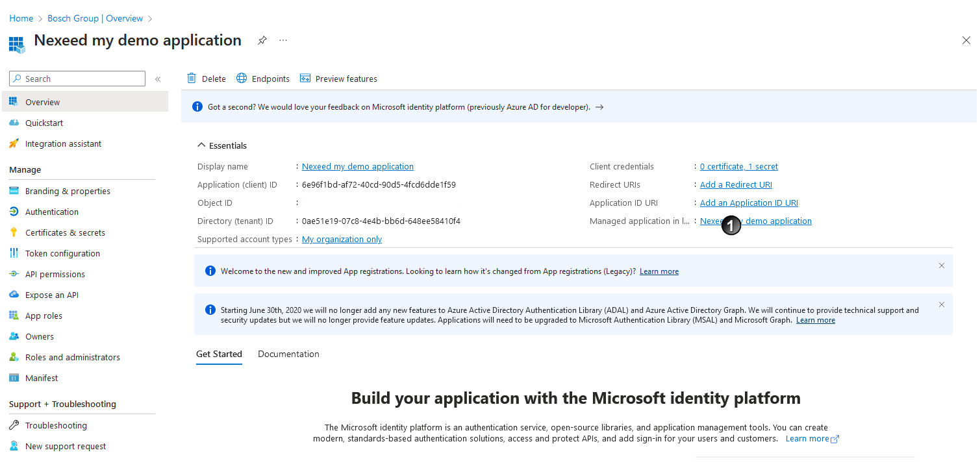This screenshot has width=980, height=470.
Task: Close the application blade with X
Action: [966, 40]
